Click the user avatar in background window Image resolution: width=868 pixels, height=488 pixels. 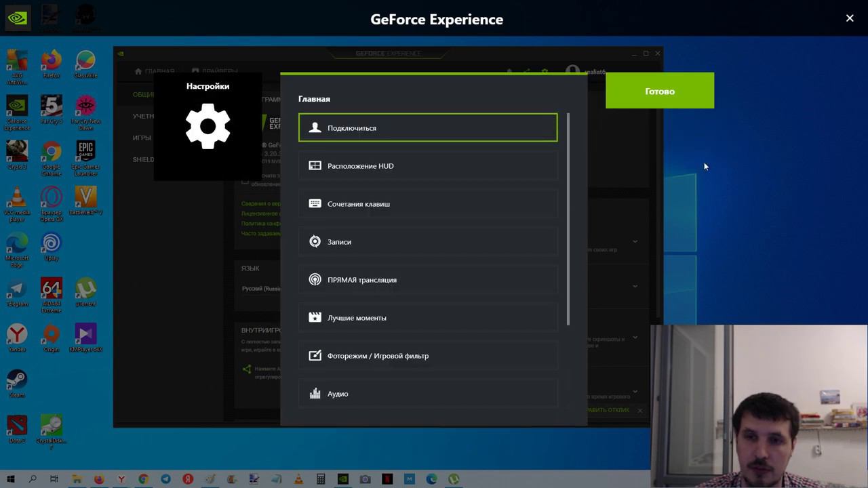click(572, 71)
